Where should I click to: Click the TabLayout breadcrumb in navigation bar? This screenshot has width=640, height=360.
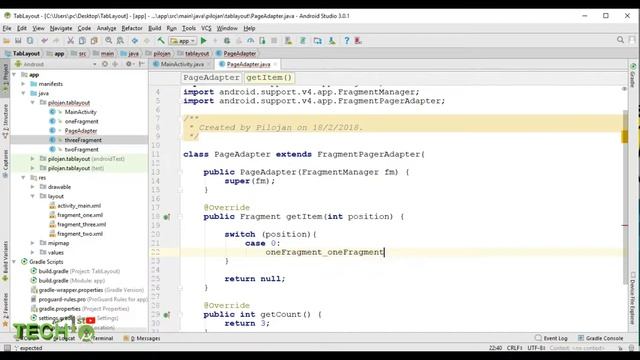[22, 53]
